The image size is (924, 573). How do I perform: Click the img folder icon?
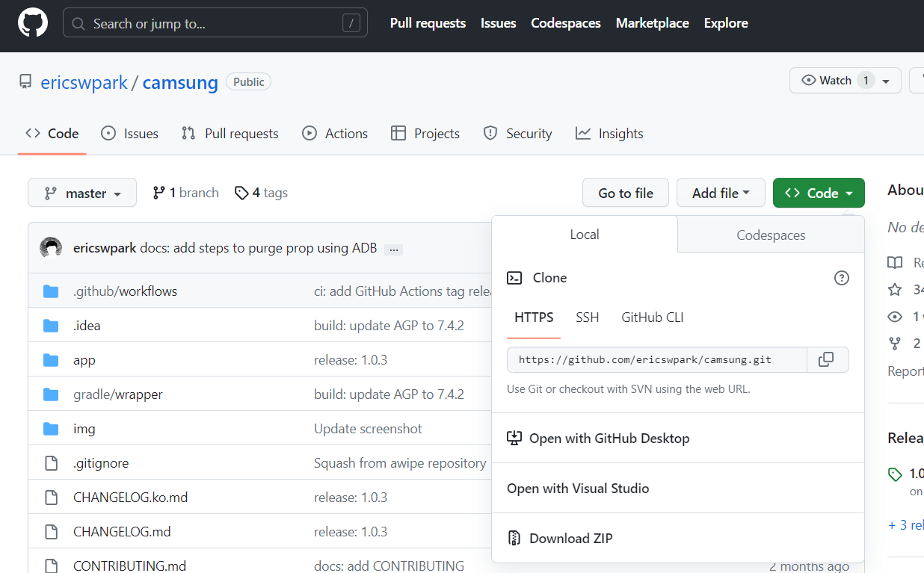(51, 429)
